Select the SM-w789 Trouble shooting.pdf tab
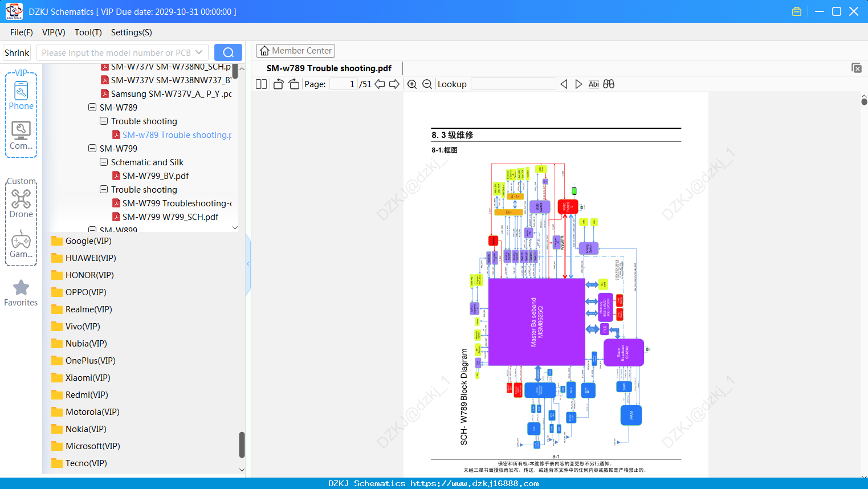The image size is (868, 489). click(329, 68)
